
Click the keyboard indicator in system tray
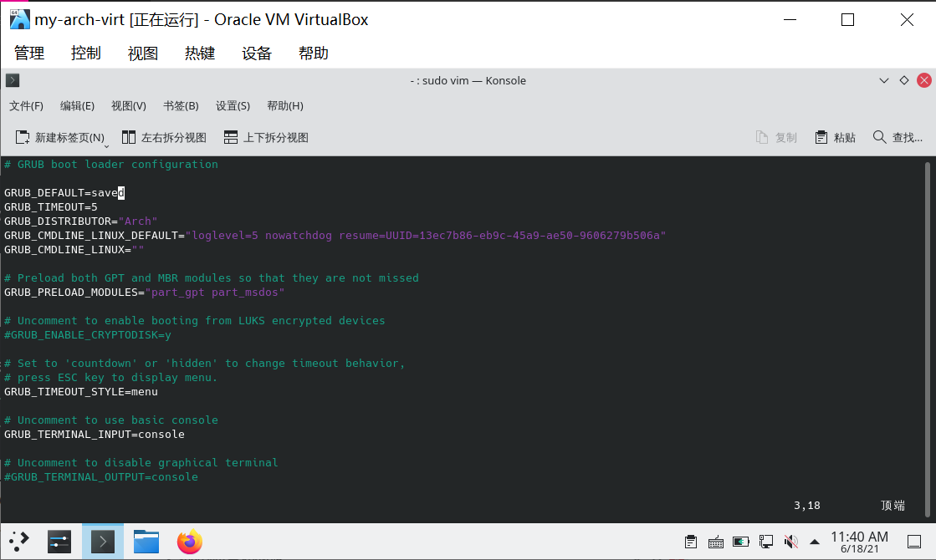point(716,542)
